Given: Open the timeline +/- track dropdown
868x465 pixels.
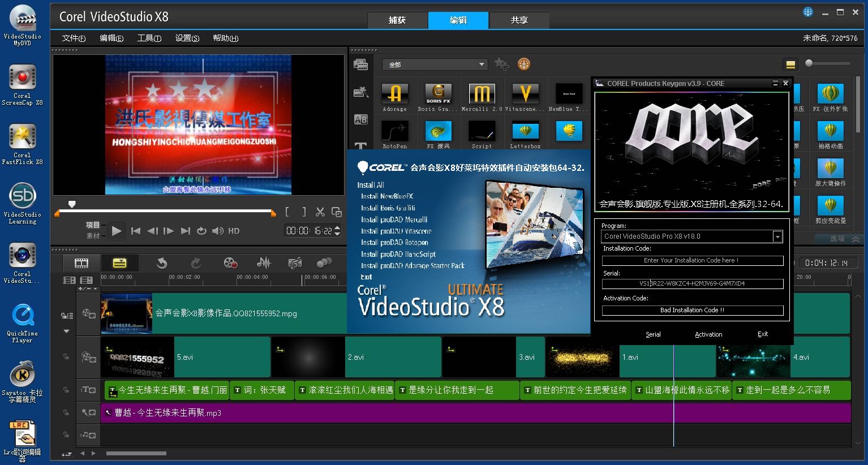Looking at the screenshot, I should coord(88,289).
